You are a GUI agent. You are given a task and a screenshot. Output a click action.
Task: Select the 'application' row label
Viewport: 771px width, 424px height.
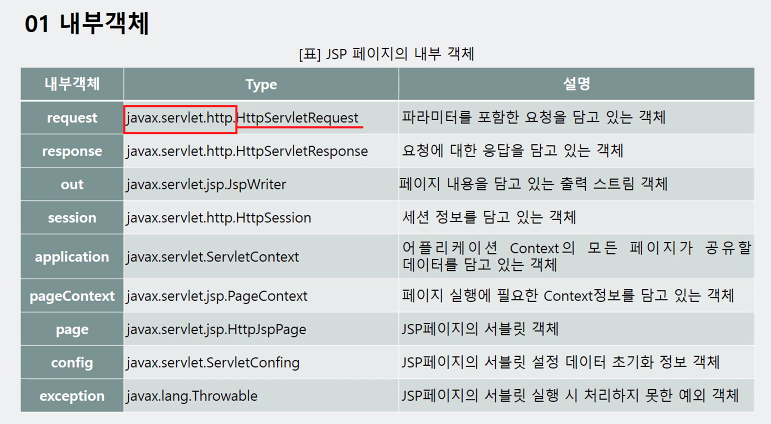(72, 257)
